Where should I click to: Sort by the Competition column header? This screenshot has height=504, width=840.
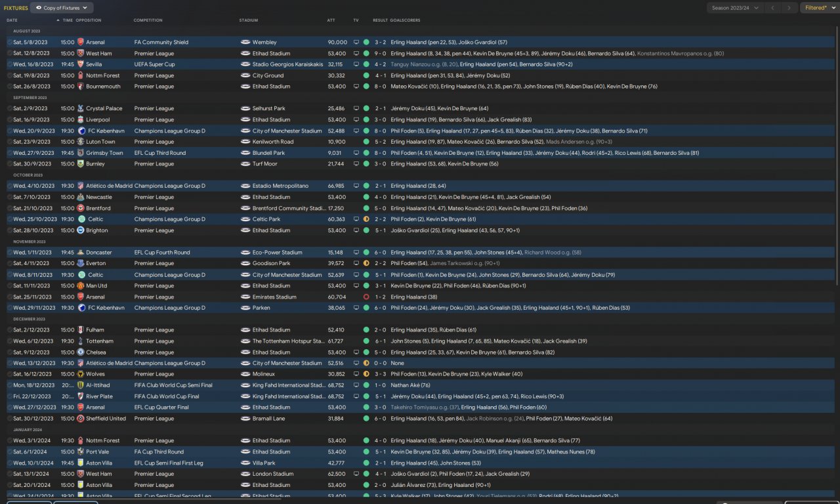point(148,20)
